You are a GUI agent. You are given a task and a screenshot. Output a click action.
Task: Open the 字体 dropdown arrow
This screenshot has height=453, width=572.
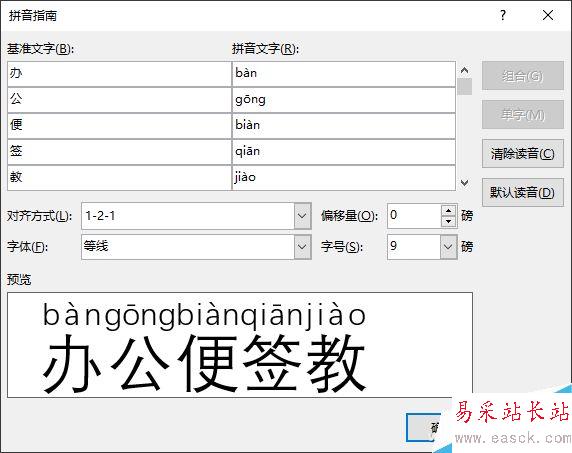point(302,247)
